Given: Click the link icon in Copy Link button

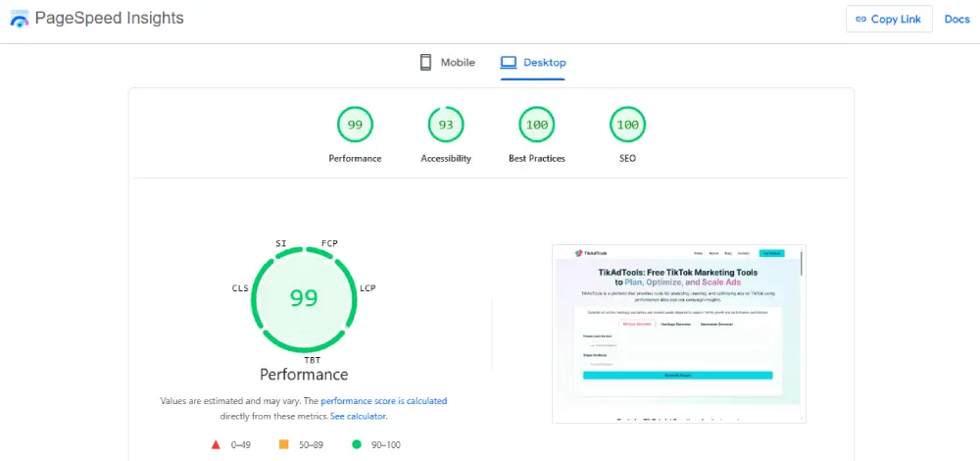Looking at the screenshot, I should pos(860,20).
